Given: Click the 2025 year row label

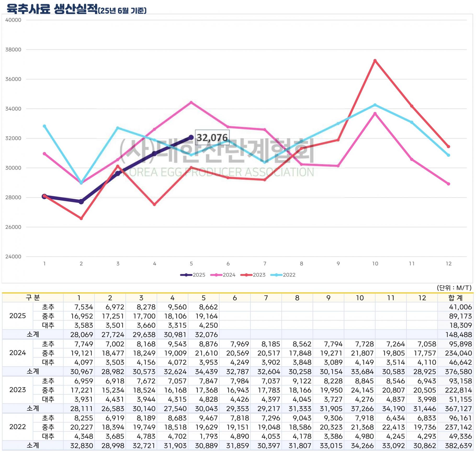Looking at the screenshot, I should (18, 316).
